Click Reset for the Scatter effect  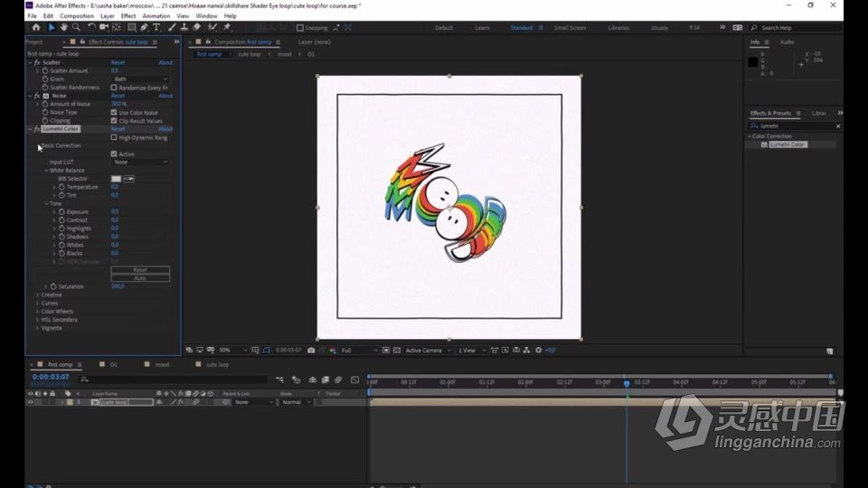(x=118, y=62)
